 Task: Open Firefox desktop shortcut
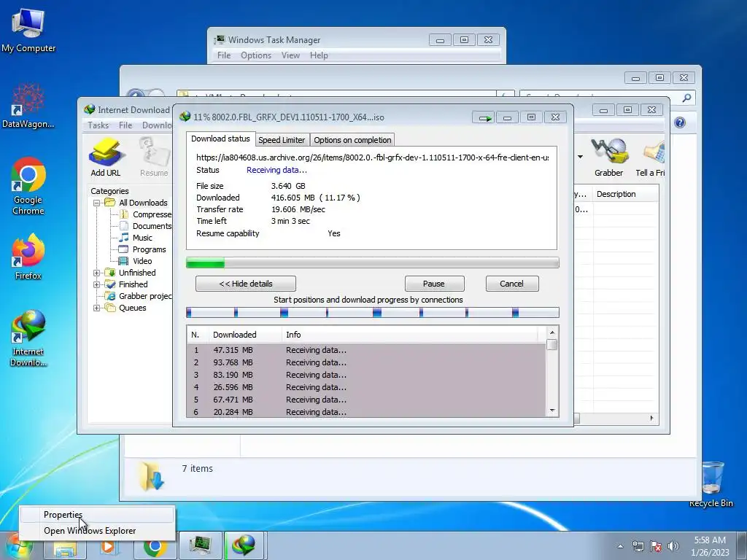[28, 257]
